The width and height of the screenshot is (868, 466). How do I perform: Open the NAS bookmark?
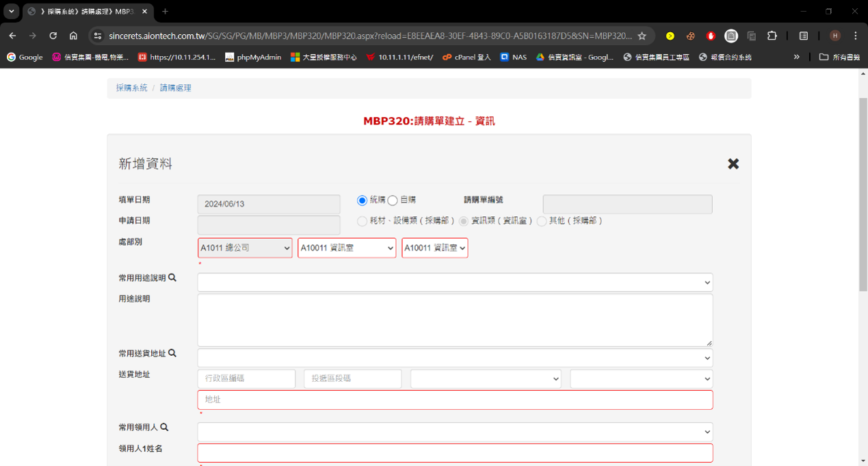coord(513,57)
